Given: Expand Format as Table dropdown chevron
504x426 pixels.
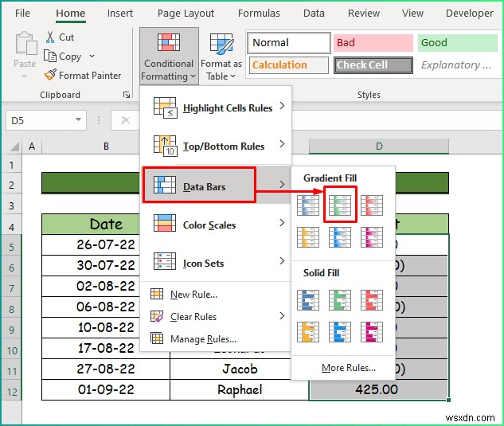Looking at the screenshot, I should click(x=233, y=76).
